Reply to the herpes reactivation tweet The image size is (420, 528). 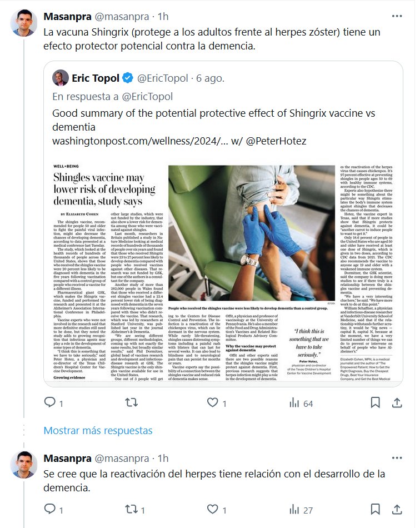click(50, 509)
